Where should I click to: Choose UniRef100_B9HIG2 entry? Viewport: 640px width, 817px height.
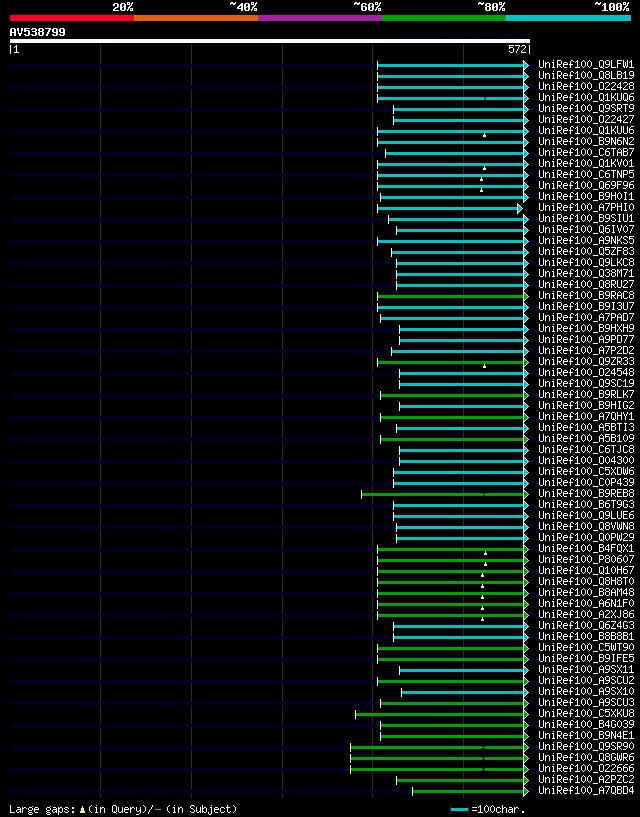click(586, 405)
